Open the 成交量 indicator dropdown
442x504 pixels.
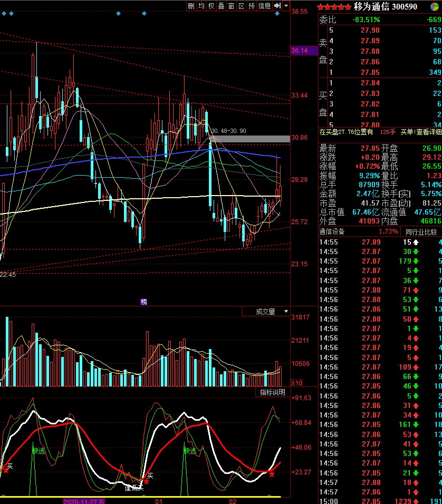click(x=286, y=312)
